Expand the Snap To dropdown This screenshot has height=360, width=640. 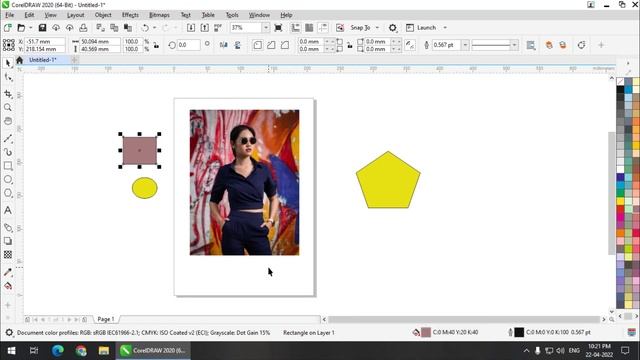tap(377, 28)
